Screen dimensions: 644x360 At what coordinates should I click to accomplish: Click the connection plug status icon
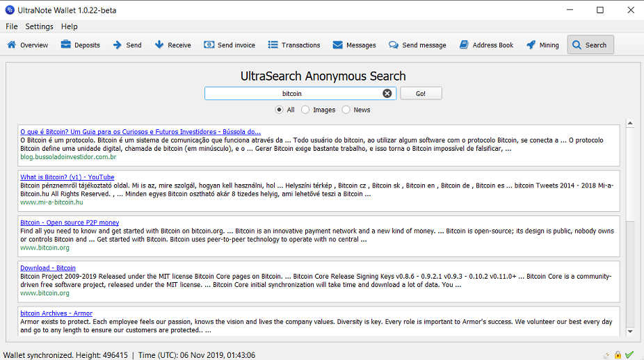pos(606,356)
